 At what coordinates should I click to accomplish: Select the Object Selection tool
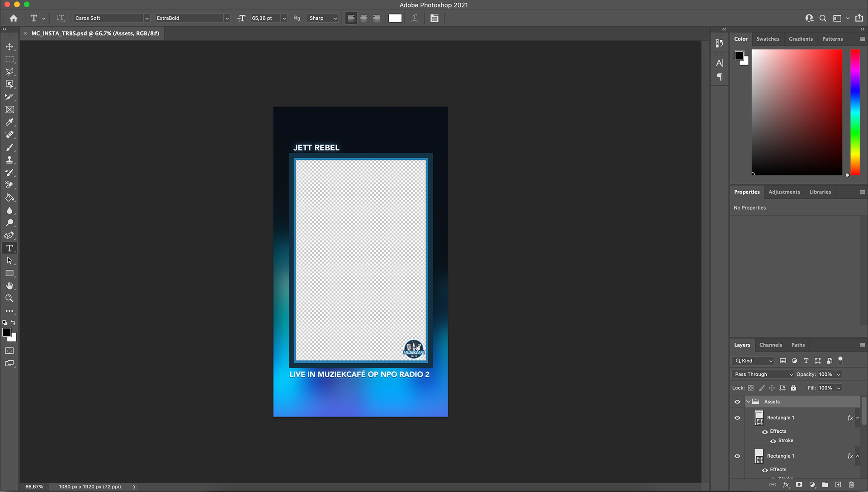(9, 84)
